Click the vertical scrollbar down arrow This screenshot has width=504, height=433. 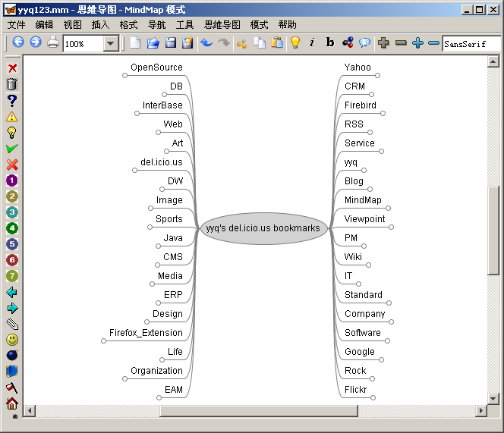pyautogui.click(x=493, y=399)
